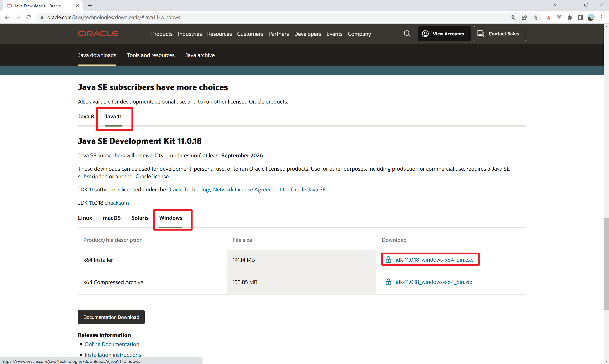Click the Oracle logo
The height and width of the screenshot is (364, 609).
[98, 34]
